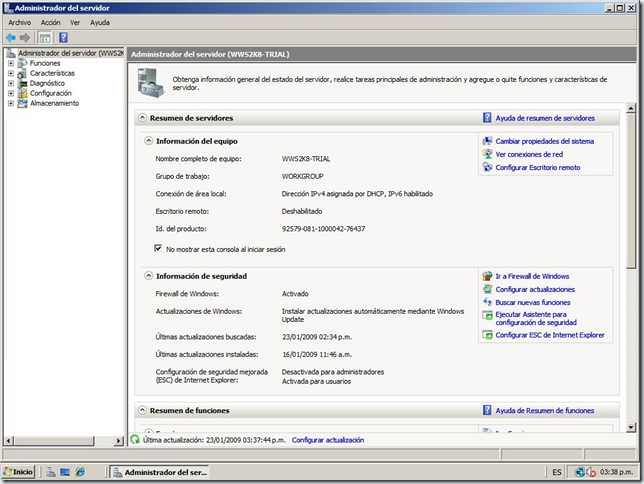Click the network tray icon in taskbar

click(x=580, y=472)
